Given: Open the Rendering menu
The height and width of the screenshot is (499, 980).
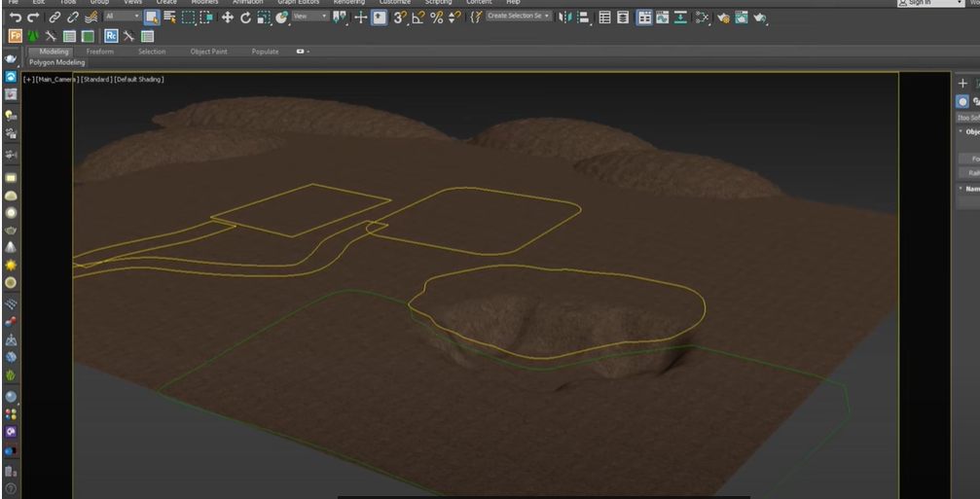Looking at the screenshot, I should pos(348,3).
